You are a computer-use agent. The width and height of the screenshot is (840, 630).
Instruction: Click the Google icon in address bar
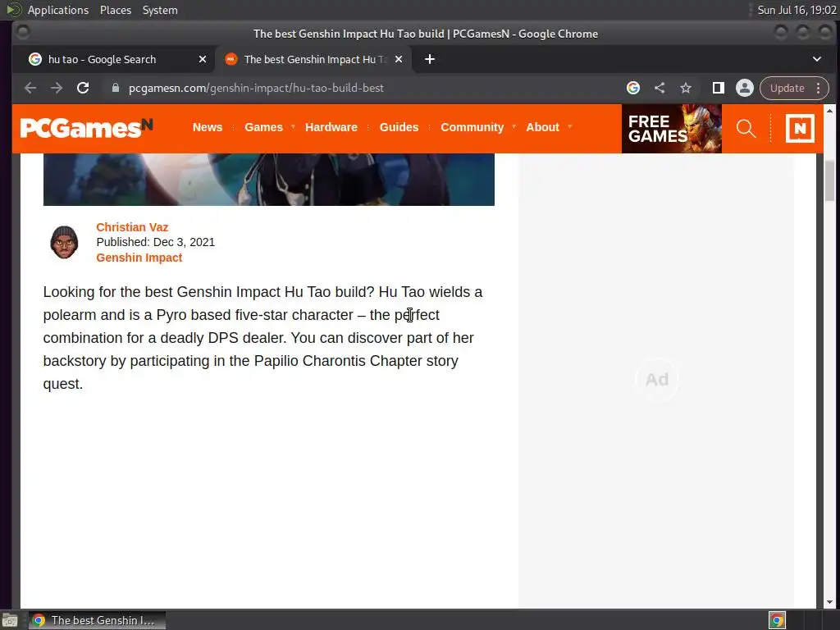coord(633,88)
